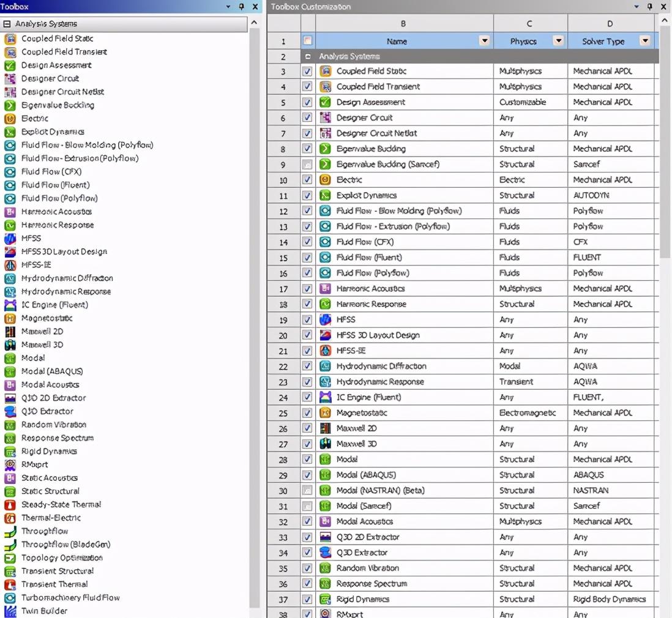Uncheck HFSS checkbox in row 19
This screenshot has height=618, width=672.
(x=307, y=320)
